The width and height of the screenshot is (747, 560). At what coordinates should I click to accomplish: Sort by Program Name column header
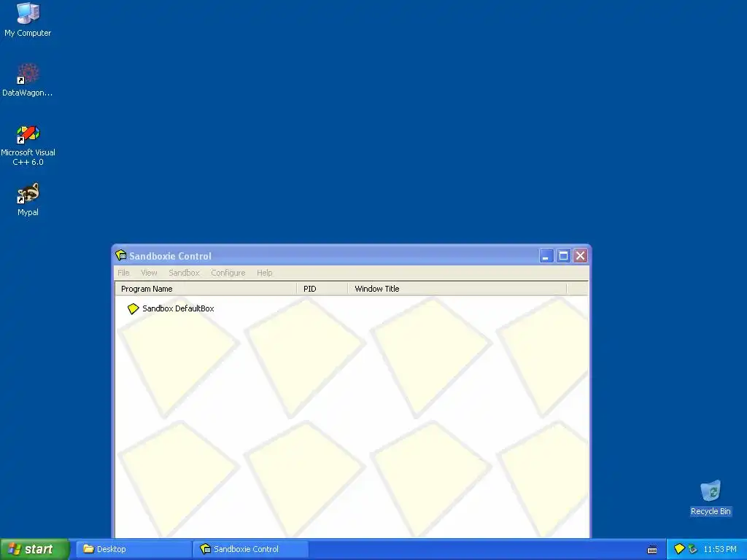click(x=206, y=289)
